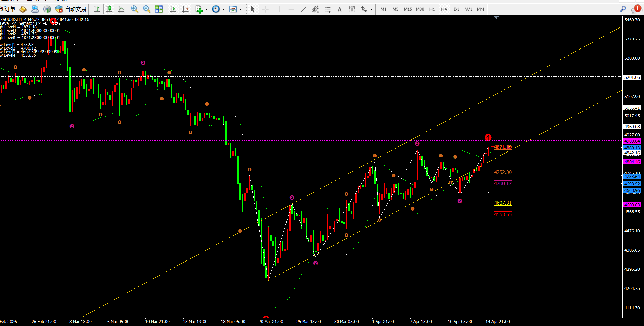Click the magenta 4900.84 price label
Image resolution: width=644 pixels, height=326 pixels.
coord(632,141)
